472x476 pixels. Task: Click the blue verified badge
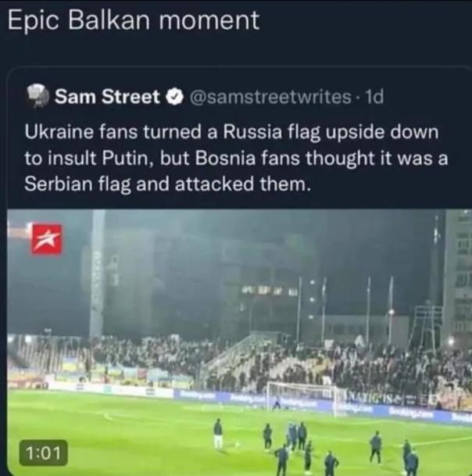coord(176,97)
